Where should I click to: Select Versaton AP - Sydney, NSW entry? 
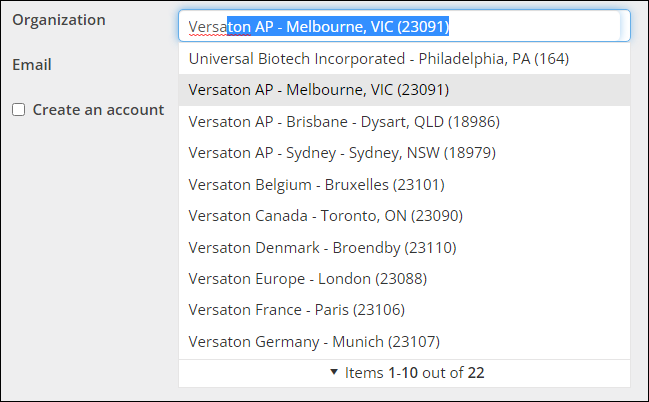click(341, 153)
